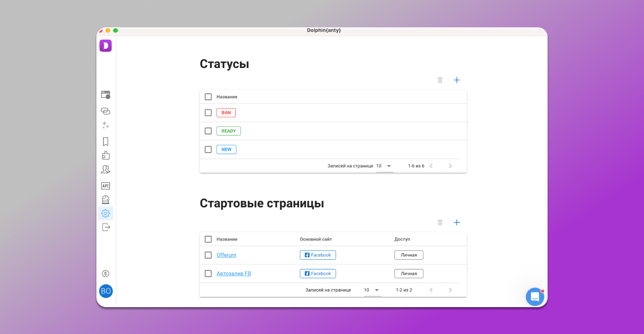644x334 pixels.
Task: Check the BAN status row checkbox
Action: pyautogui.click(x=208, y=112)
